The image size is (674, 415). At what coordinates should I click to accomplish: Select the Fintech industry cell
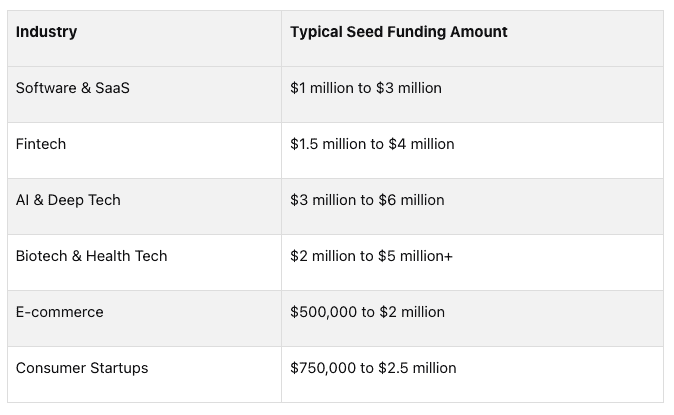41,144
